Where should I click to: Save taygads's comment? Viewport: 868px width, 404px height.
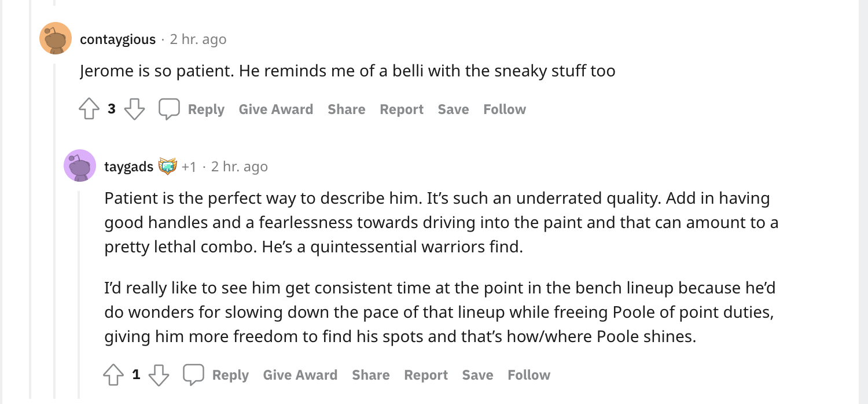tap(477, 375)
